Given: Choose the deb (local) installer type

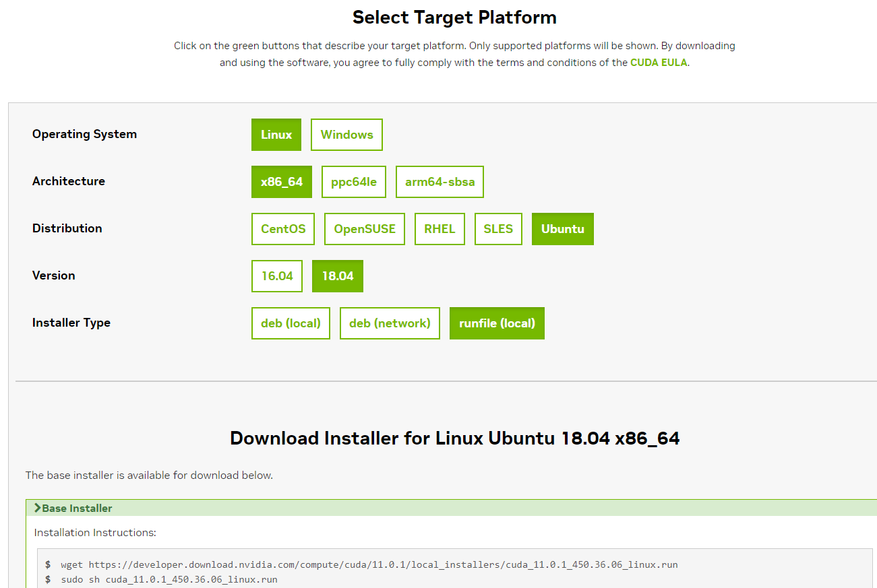Looking at the screenshot, I should (x=291, y=323).
